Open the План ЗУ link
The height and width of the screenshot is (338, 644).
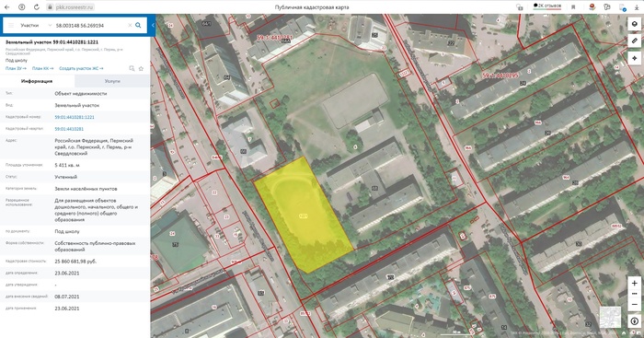pyautogui.click(x=16, y=69)
